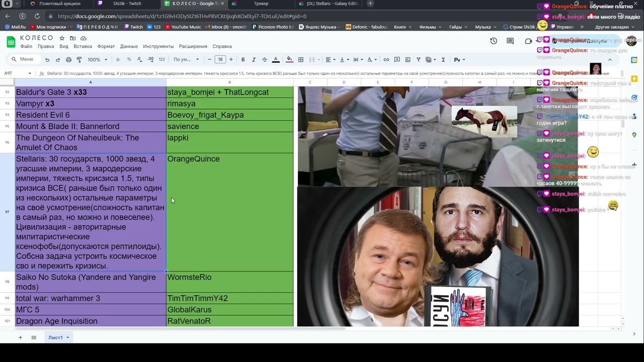This screenshot has height=362, width=644.
Task: Create a filter
Action: (x=418, y=59)
